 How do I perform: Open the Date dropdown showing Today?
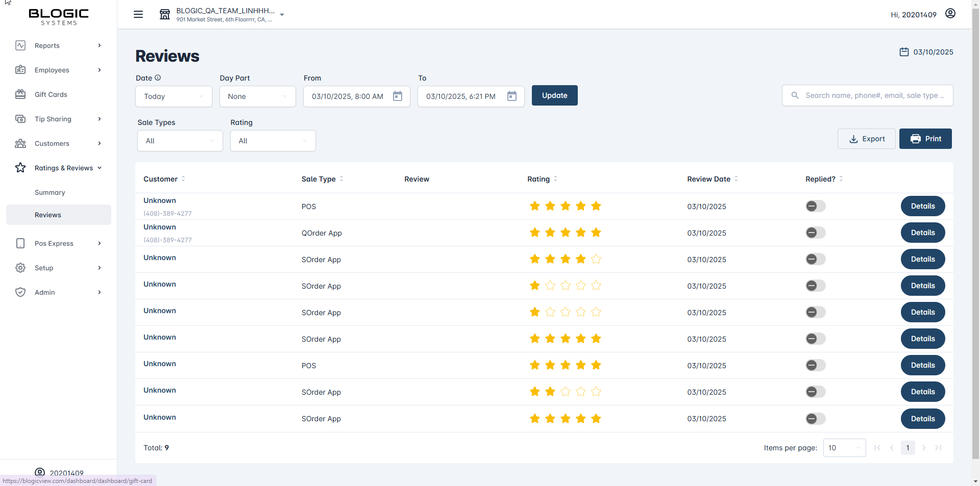coord(174,96)
